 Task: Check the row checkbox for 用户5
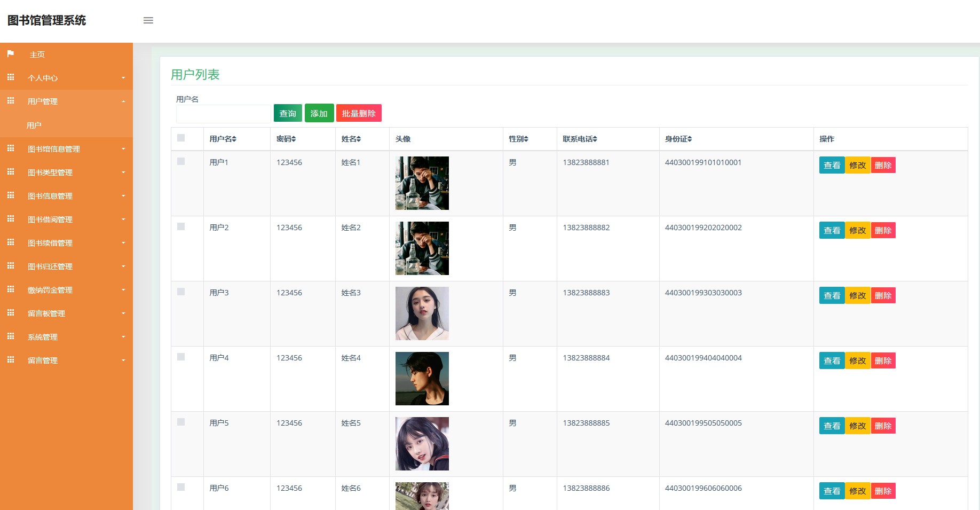[181, 422]
